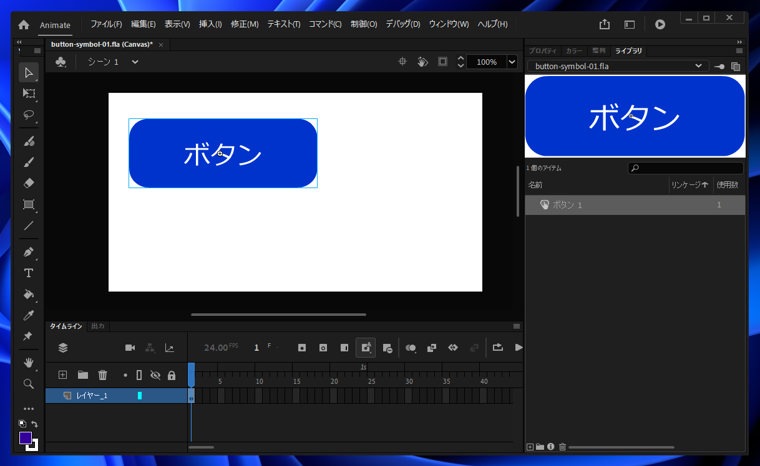
Task: Open the layer depth graph icon
Action: (169, 348)
